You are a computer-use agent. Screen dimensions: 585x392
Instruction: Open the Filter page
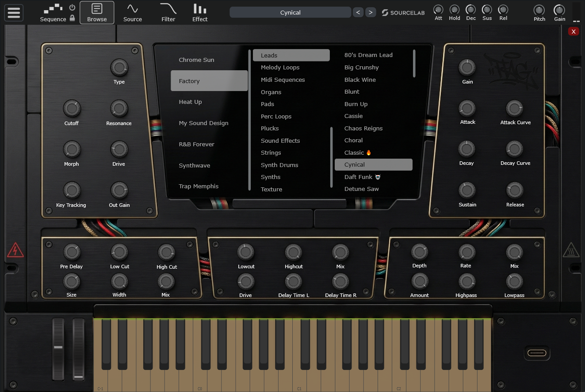click(x=168, y=12)
